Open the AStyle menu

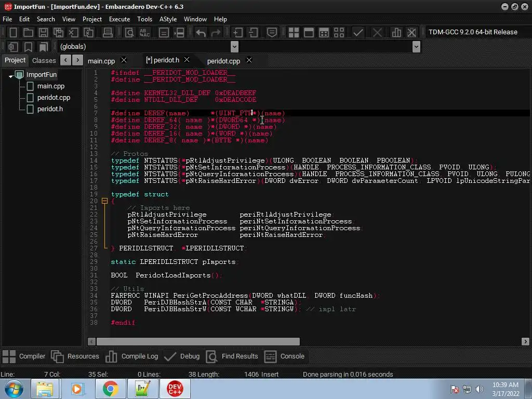[x=168, y=19]
